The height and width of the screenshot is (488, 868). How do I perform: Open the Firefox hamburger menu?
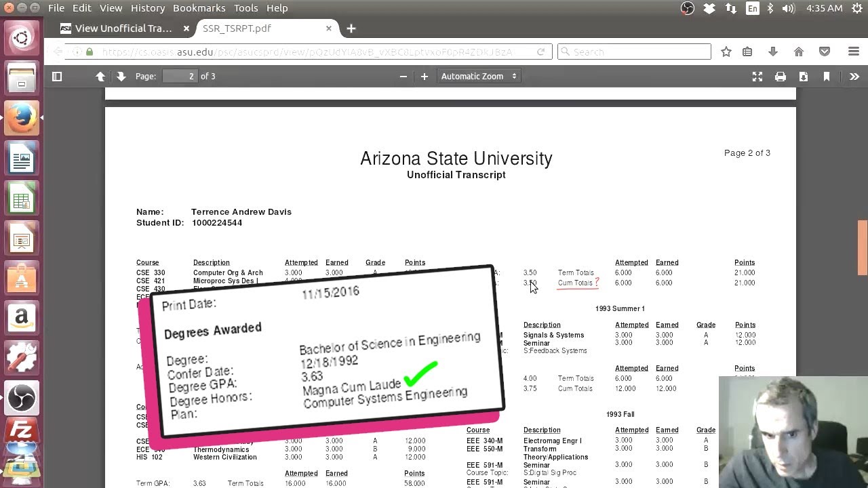tap(854, 52)
